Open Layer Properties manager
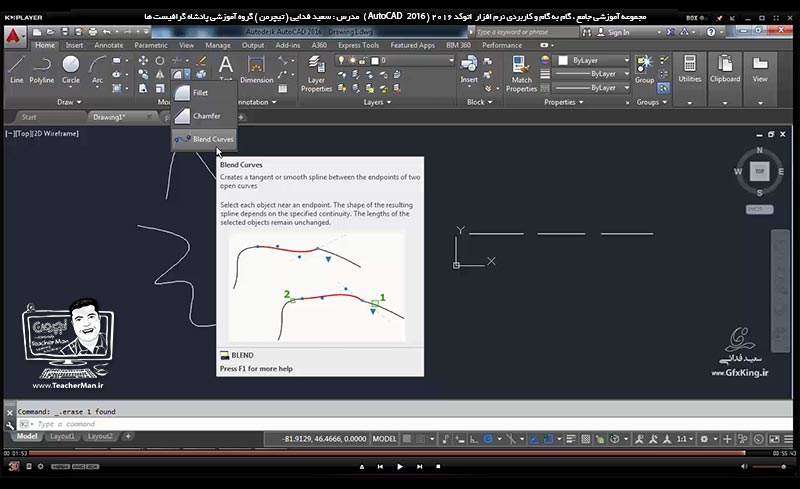This screenshot has height=489, width=800. pyautogui.click(x=316, y=74)
